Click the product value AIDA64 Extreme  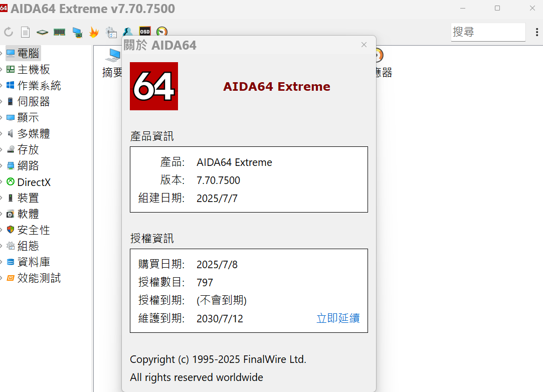pyautogui.click(x=234, y=162)
